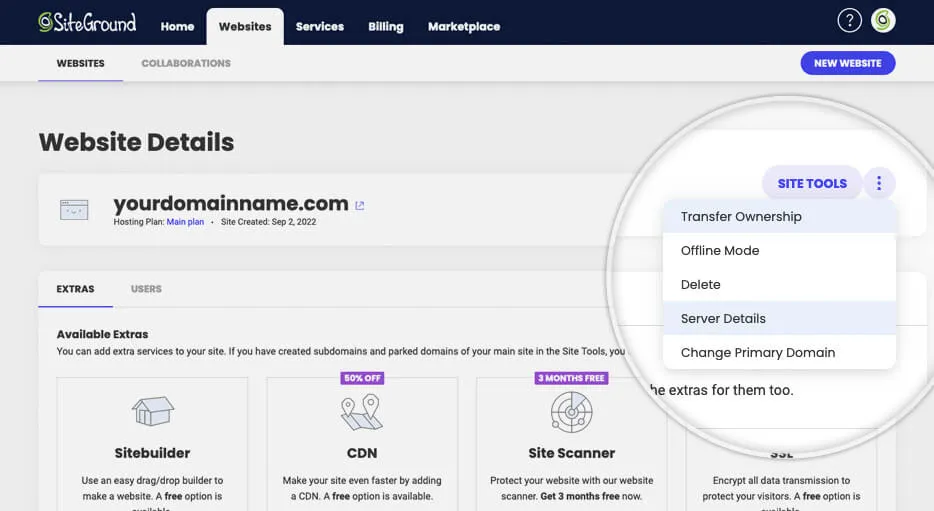Click the Site Scanner radar icon
The image size is (934, 511).
click(571, 412)
